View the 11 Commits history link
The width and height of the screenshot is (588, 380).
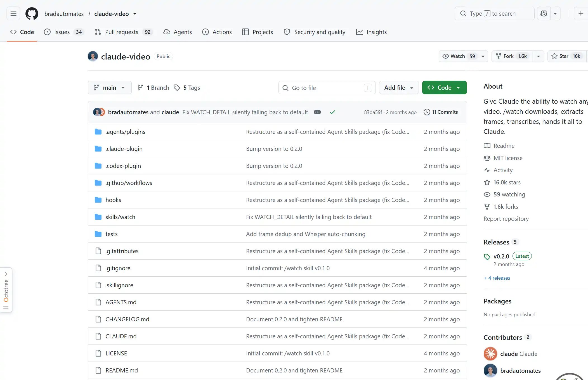(441, 112)
